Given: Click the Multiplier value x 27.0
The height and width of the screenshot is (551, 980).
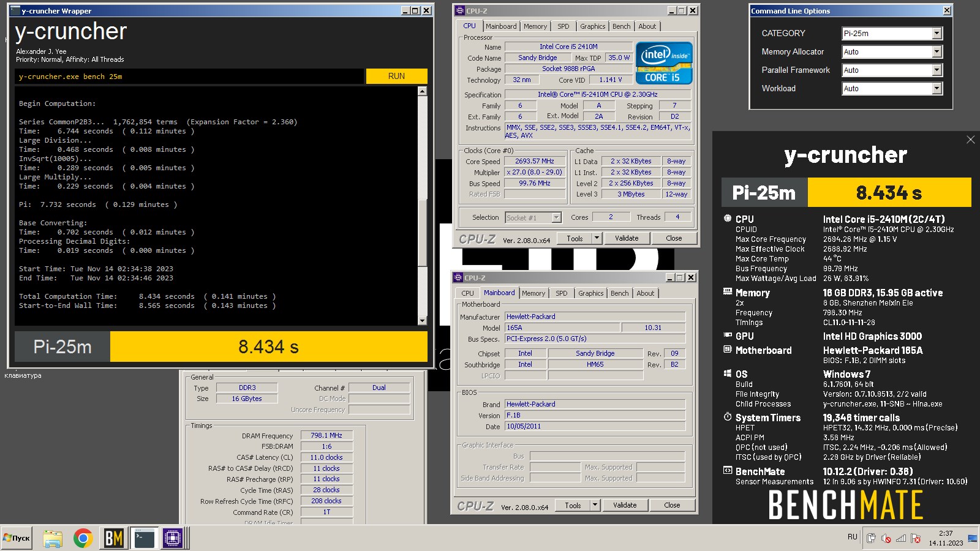Looking at the screenshot, I should (x=535, y=172).
